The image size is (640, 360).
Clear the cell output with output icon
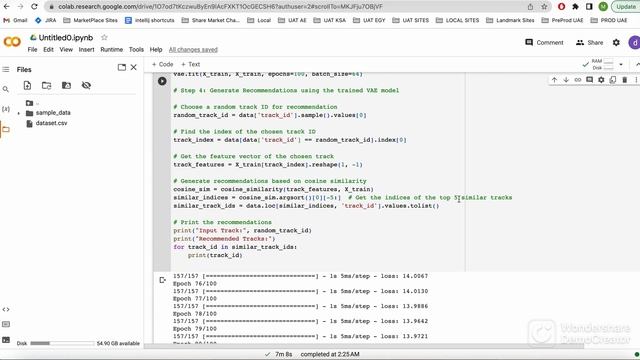coord(162,280)
